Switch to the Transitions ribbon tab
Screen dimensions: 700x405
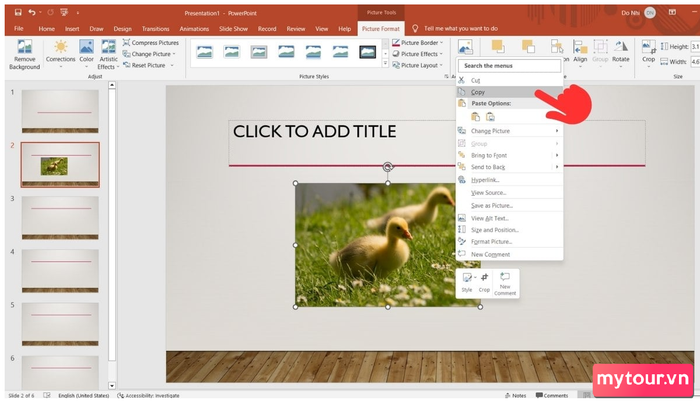155,29
